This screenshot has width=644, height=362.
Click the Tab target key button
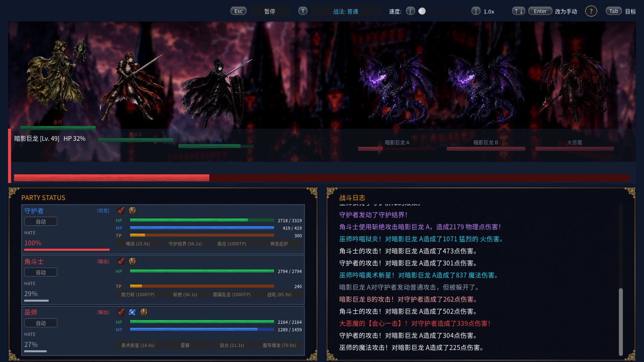(613, 11)
